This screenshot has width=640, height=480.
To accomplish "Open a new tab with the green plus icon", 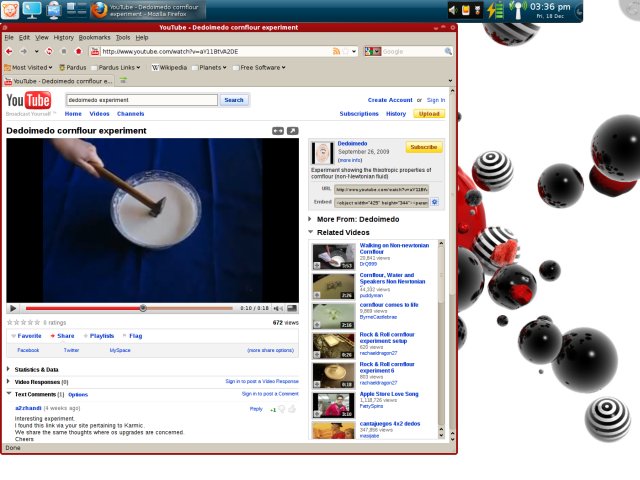I will tap(123, 81).
